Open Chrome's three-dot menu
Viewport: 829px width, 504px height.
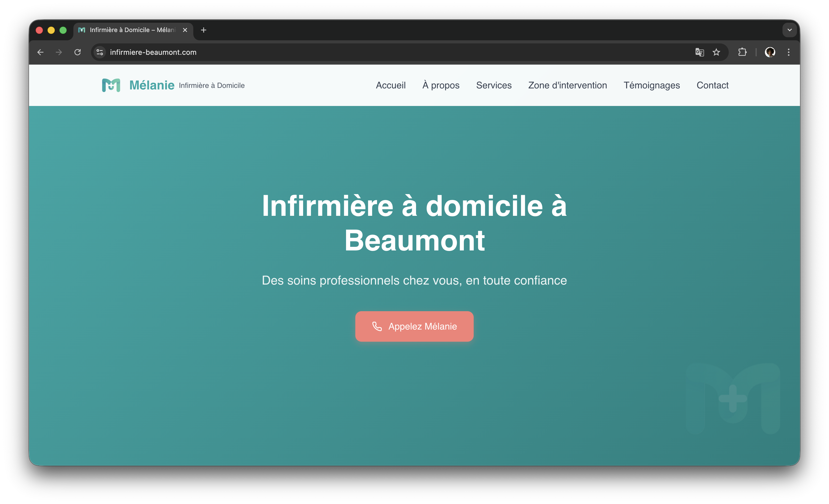789,52
